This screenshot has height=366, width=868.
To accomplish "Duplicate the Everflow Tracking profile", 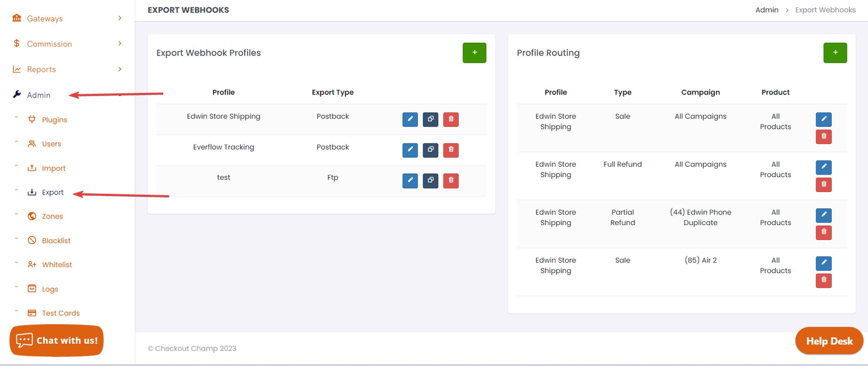I will 430,150.
